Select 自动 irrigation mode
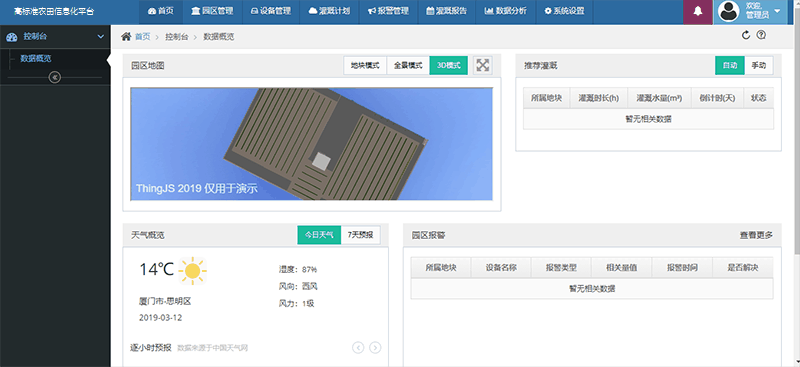The width and height of the screenshot is (800, 367). [730, 65]
